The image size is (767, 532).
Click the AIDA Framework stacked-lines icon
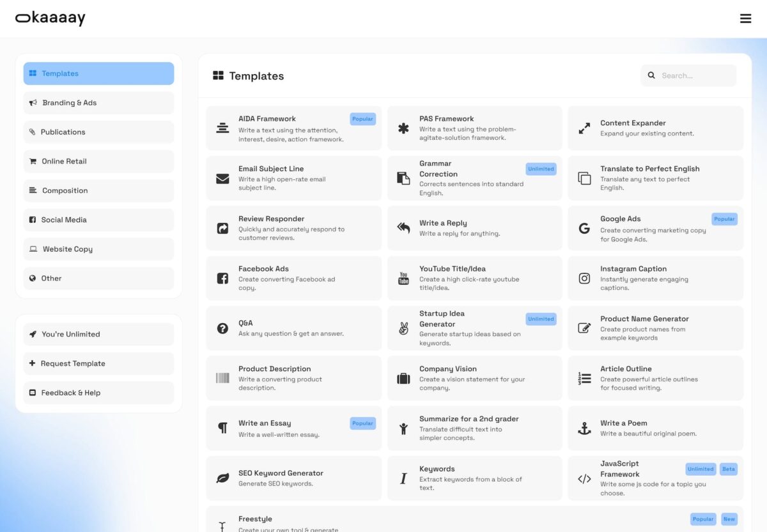(222, 128)
